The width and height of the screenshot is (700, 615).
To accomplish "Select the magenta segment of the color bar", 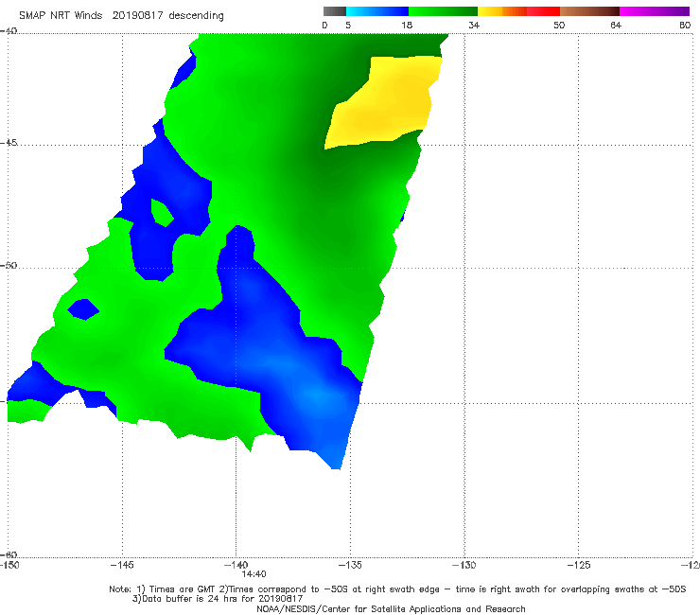I will 655,11.
